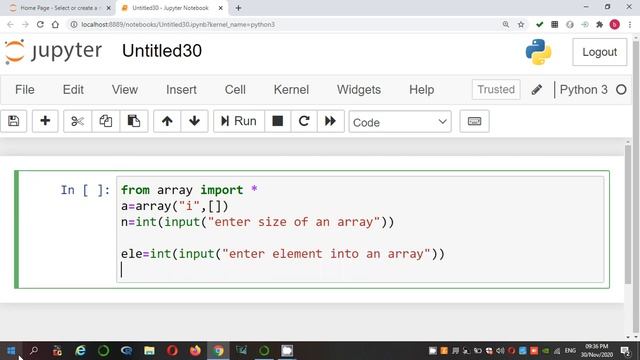Select the Untitled30 Jupyter Notebook tab
The height and width of the screenshot is (360, 640).
171,8
